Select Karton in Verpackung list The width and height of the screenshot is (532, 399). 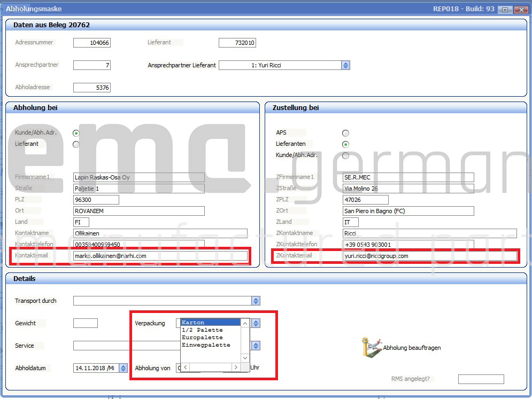210,323
